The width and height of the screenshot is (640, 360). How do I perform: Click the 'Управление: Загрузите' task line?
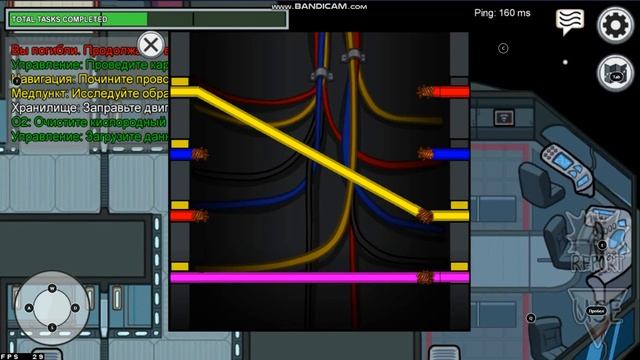[89, 136]
